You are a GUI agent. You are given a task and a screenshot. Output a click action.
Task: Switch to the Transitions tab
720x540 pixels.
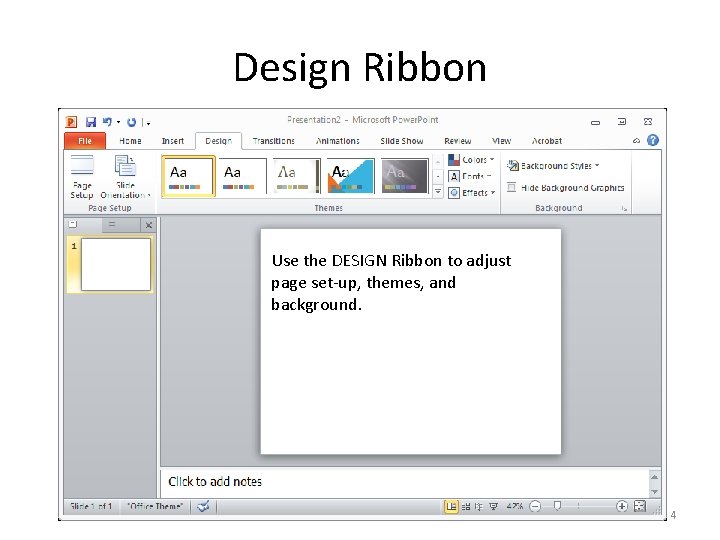tap(274, 141)
